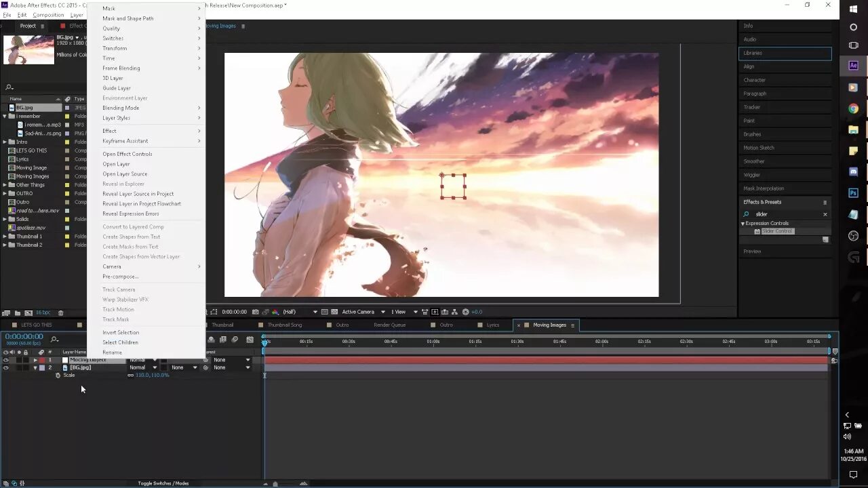Select the Slider Control effect
The height and width of the screenshot is (488, 868).
pos(777,232)
